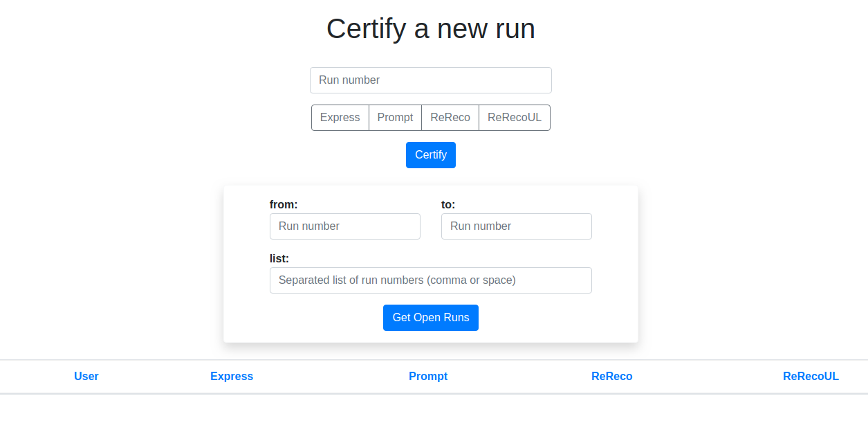Select the ReReco reconstruction option

tap(450, 118)
